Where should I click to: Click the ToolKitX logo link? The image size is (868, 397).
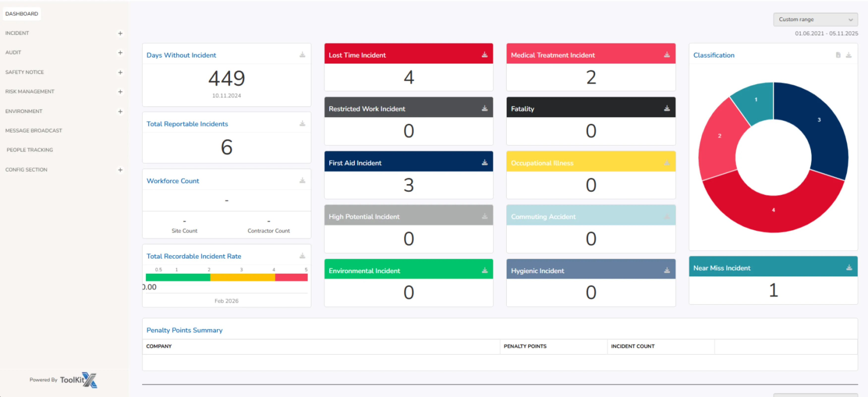click(x=78, y=380)
